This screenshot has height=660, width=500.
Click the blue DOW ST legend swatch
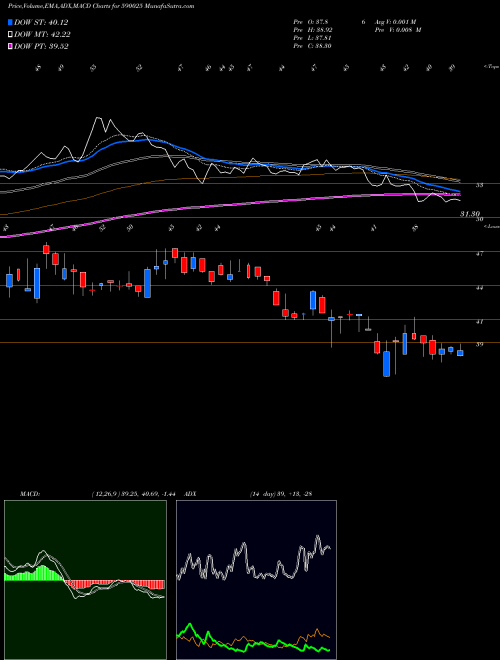pyautogui.click(x=10, y=22)
